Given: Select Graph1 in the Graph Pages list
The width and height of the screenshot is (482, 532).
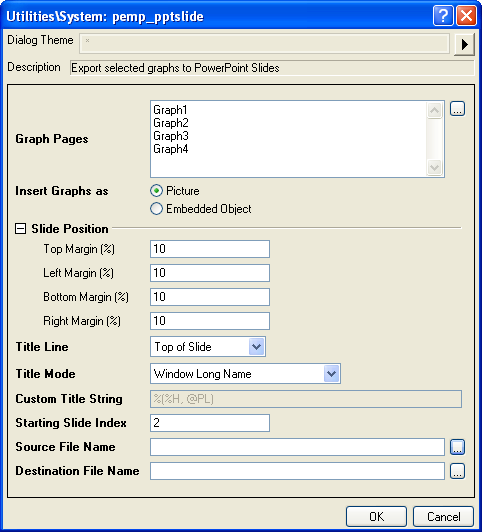Looking at the screenshot, I should (x=170, y=110).
